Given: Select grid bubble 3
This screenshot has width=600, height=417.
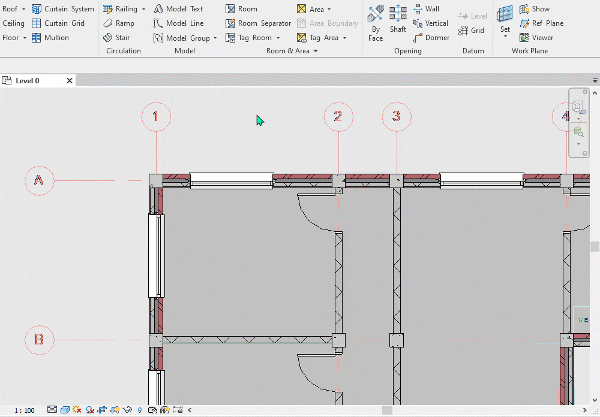Looking at the screenshot, I should [x=396, y=116].
